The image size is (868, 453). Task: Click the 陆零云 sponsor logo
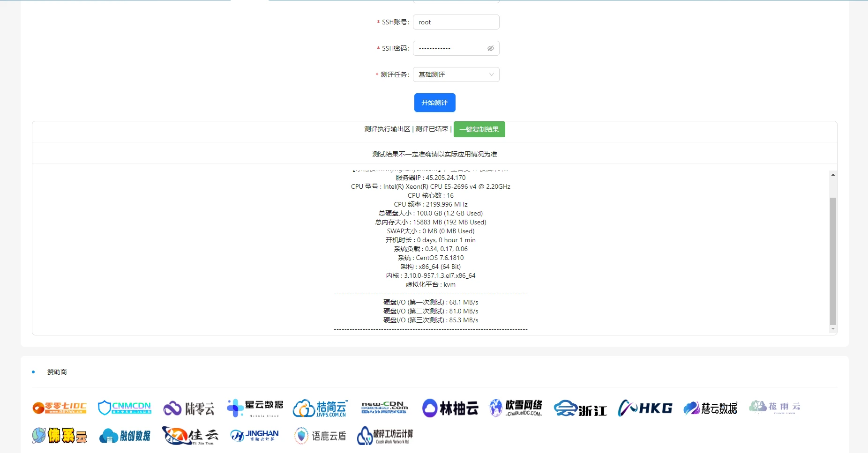189,408
